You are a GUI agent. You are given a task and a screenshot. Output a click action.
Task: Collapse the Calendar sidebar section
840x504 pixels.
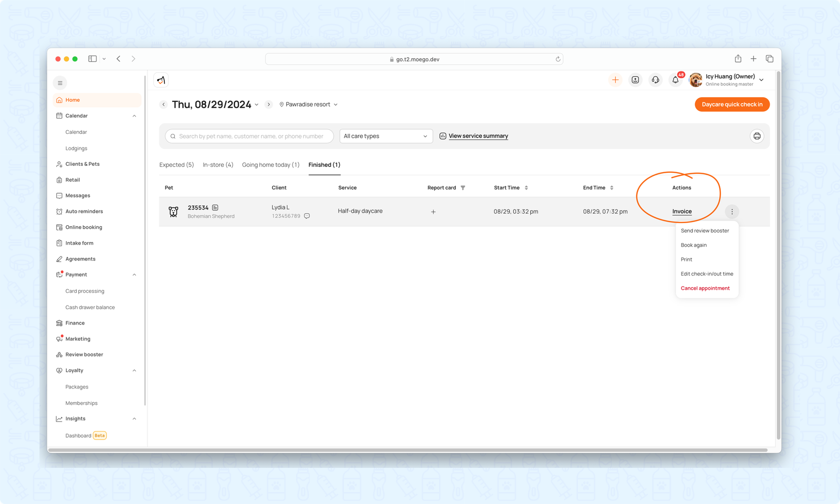134,116
